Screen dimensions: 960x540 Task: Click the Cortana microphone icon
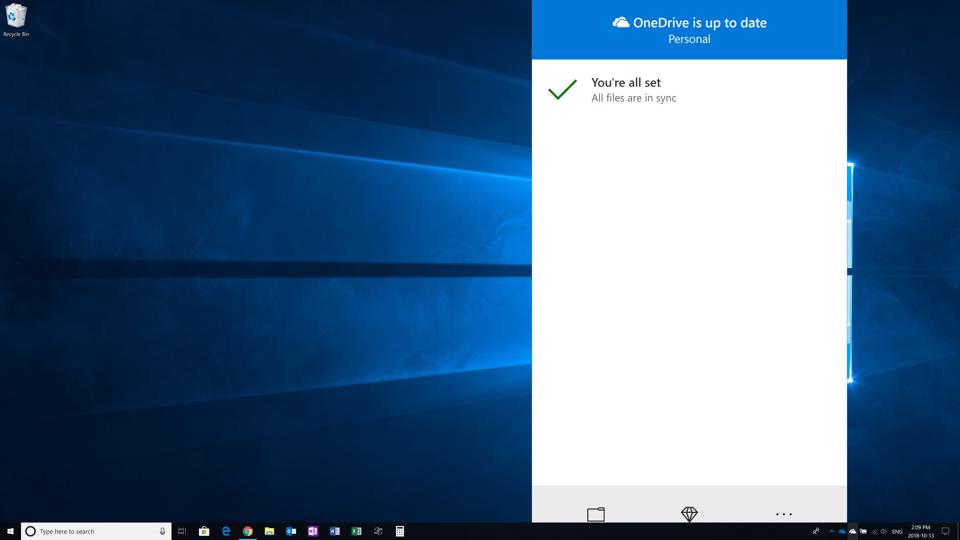click(162, 531)
